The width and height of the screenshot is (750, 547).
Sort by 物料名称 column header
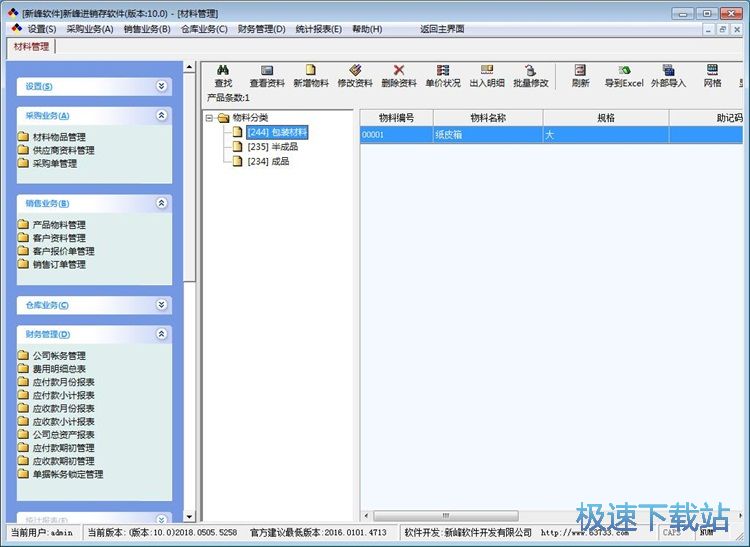click(x=488, y=118)
